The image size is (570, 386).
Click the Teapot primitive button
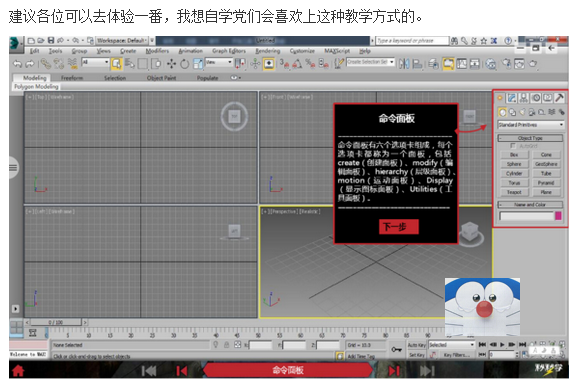pos(514,192)
